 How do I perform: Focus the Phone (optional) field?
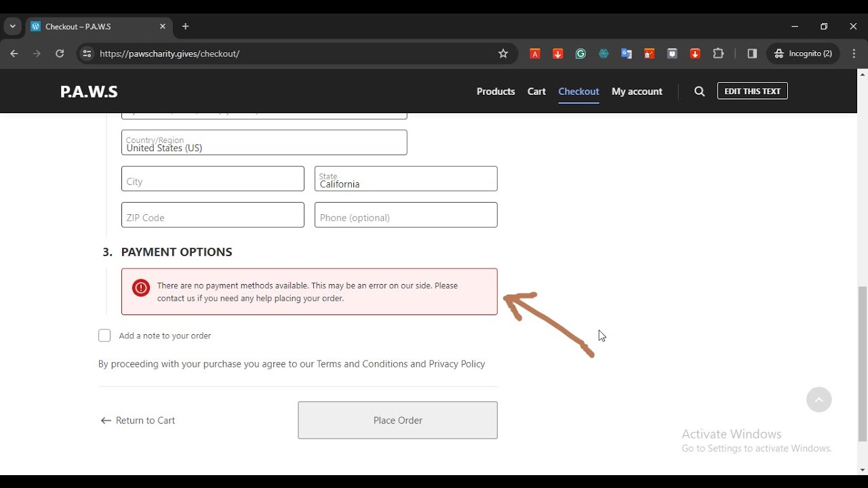406,215
